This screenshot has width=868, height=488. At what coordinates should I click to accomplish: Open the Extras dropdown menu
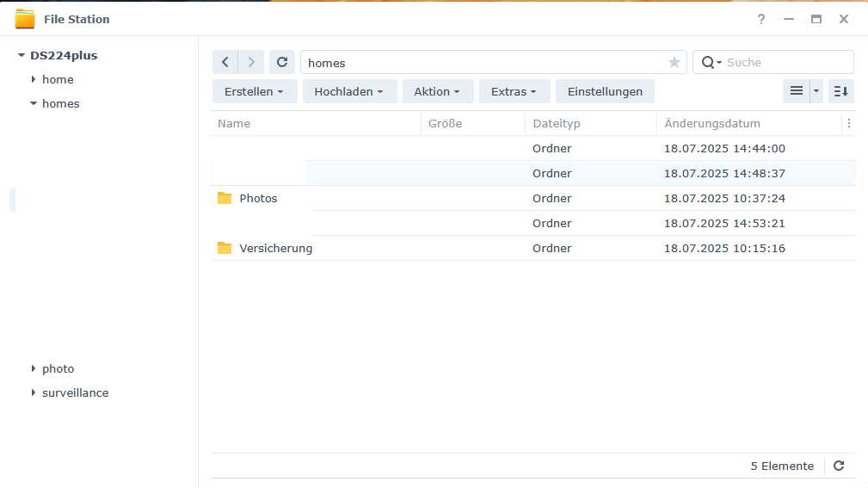(x=514, y=91)
